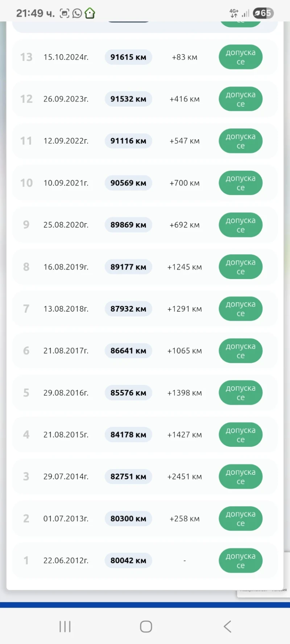Click the green status button in row 5
This screenshot has width=290, height=644.
pos(240,393)
